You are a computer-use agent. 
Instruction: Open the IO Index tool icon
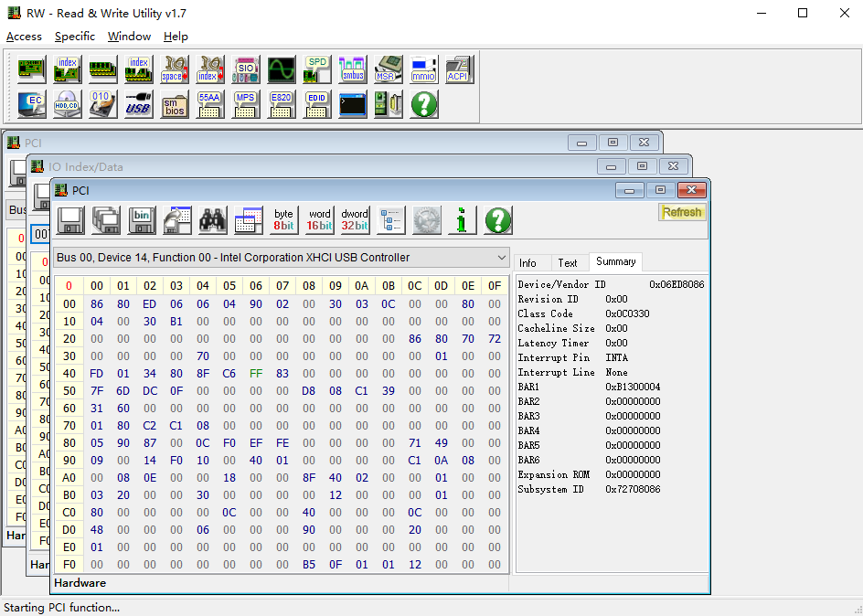click(x=209, y=69)
